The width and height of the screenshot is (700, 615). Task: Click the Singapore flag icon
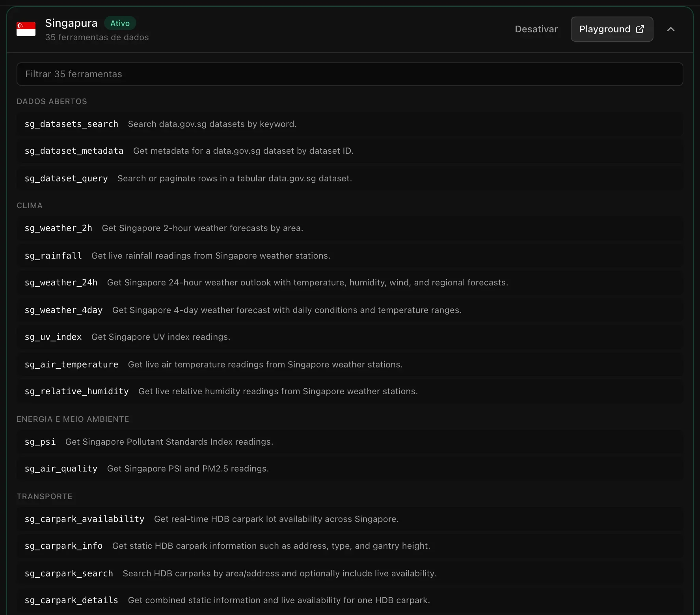[x=26, y=29]
